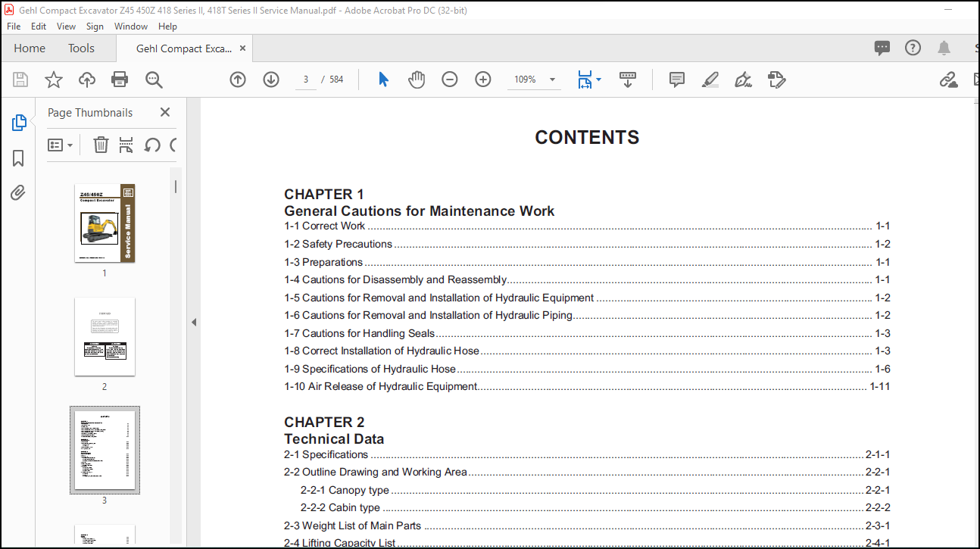980x549 pixels.
Task: Follow the '1-3 Preparations' contents entry
Action: [x=587, y=262]
